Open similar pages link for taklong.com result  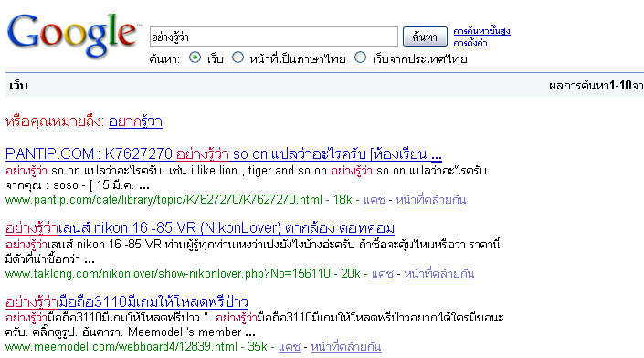(439, 274)
